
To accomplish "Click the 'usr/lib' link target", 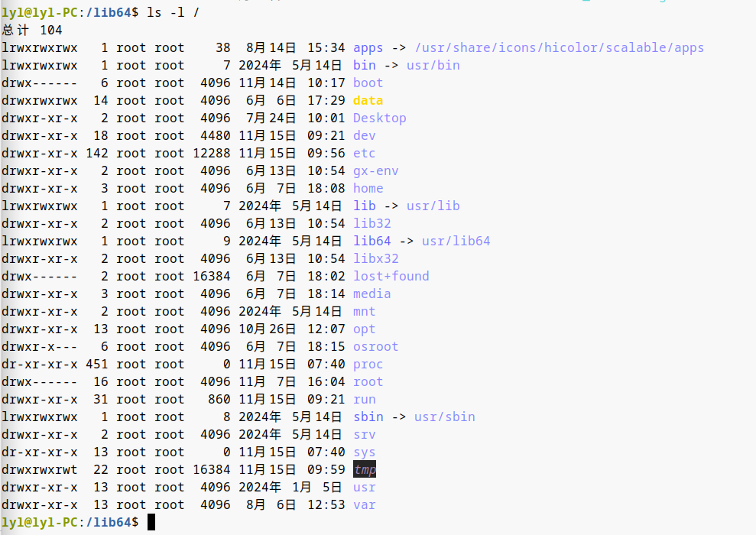I will coord(433,206).
